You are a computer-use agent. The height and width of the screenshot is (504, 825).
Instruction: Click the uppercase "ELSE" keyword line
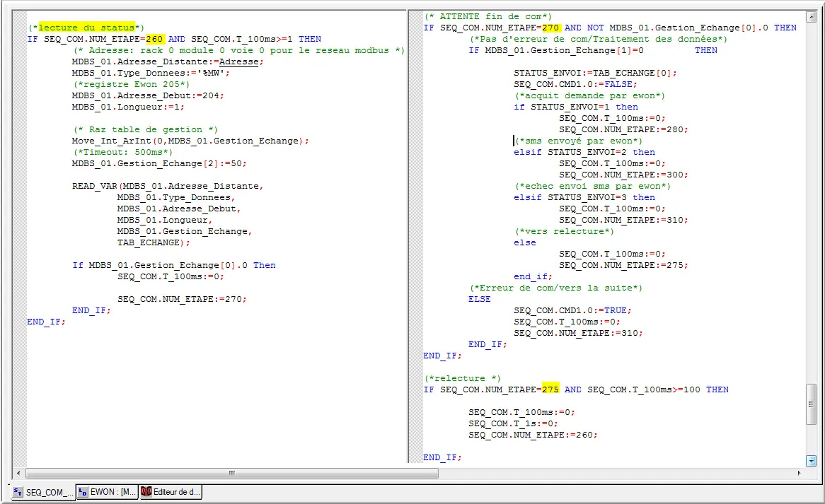click(x=480, y=299)
